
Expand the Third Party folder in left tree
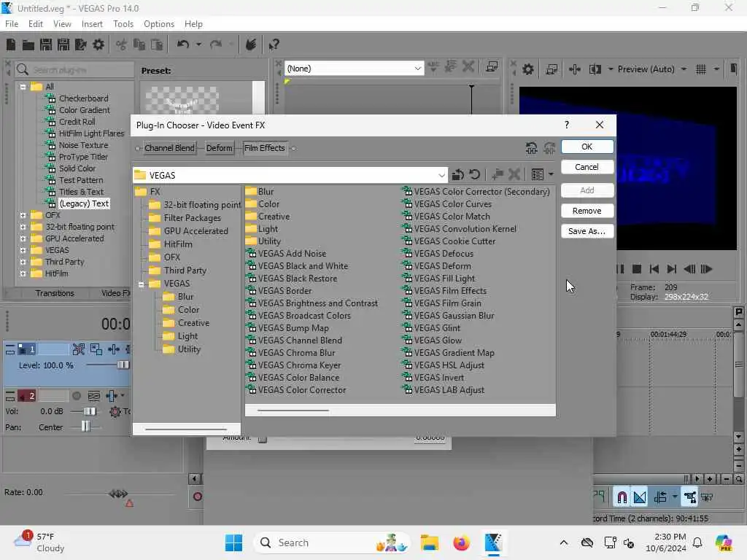click(x=23, y=262)
